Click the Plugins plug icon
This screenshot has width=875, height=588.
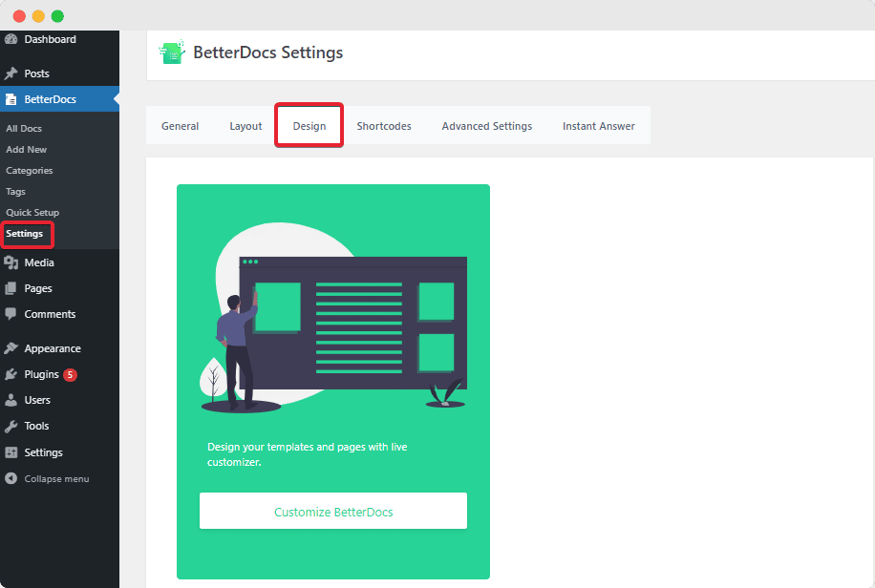11,374
